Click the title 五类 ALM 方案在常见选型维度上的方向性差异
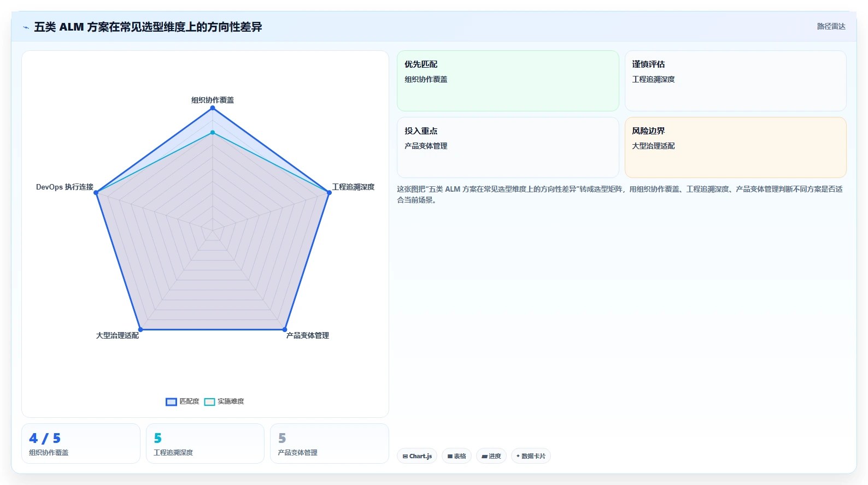This screenshot has height=485, width=868. [148, 27]
